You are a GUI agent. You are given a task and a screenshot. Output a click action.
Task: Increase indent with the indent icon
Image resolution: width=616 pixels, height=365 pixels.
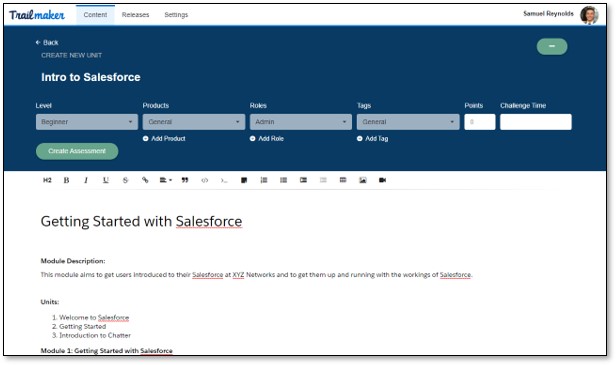303,180
